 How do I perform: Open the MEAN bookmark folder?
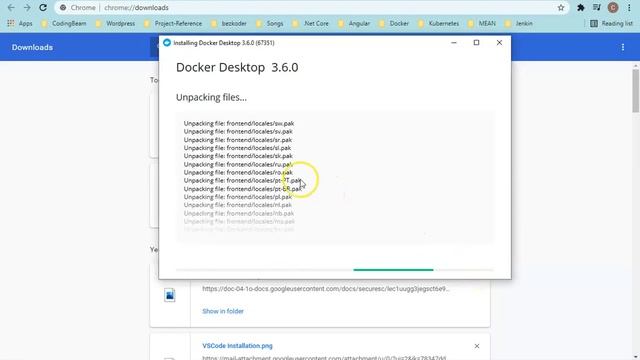[482, 24]
